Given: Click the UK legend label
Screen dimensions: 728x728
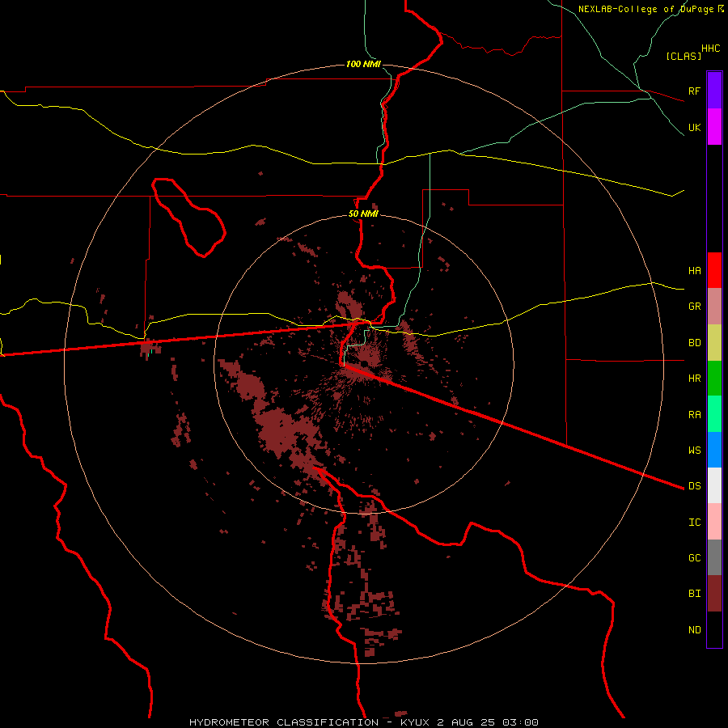Looking at the screenshot, I should [x=694, y=127].
